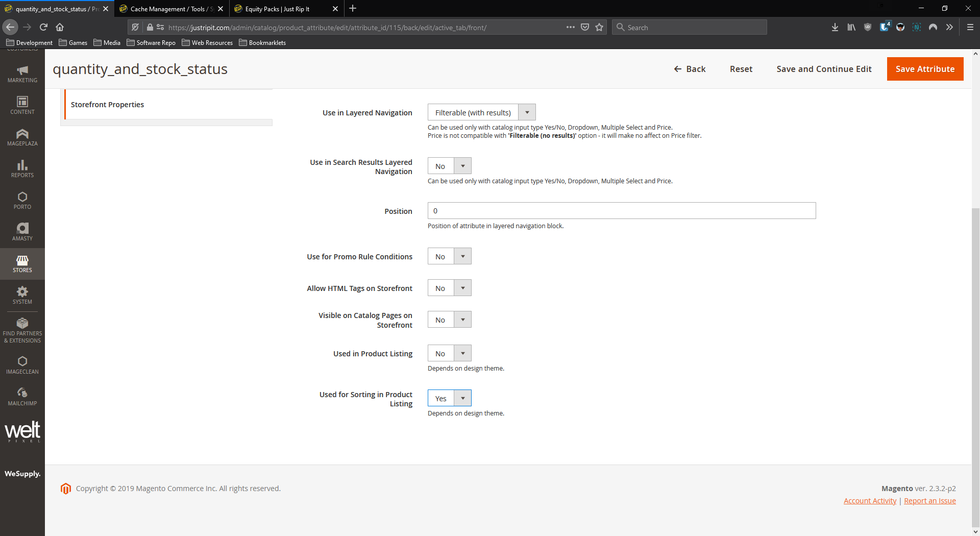This screenshot has width=980, height=536.
Task: Open Allow HTML Tags on Storefront dropdown
Action: [x=449, y=288]
